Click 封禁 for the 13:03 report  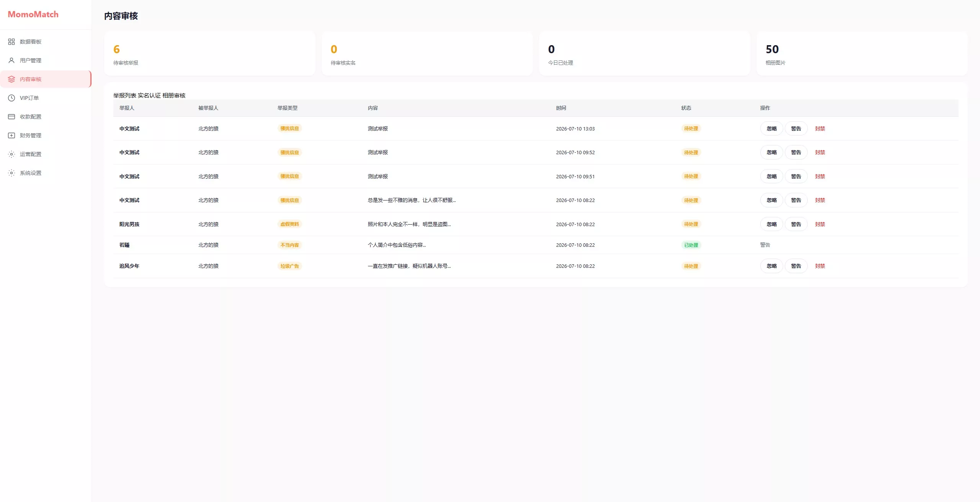pos(820,129)
